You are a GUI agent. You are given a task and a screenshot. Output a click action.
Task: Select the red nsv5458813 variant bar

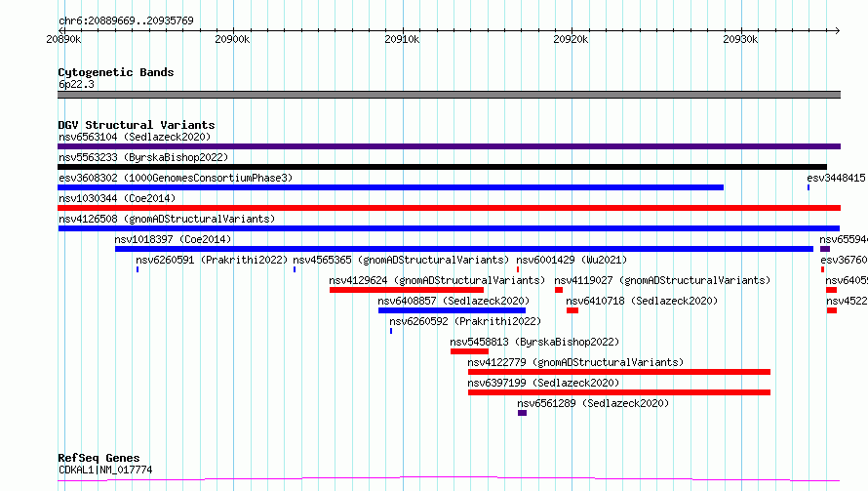pyautogui.click(x=469, y=351)
